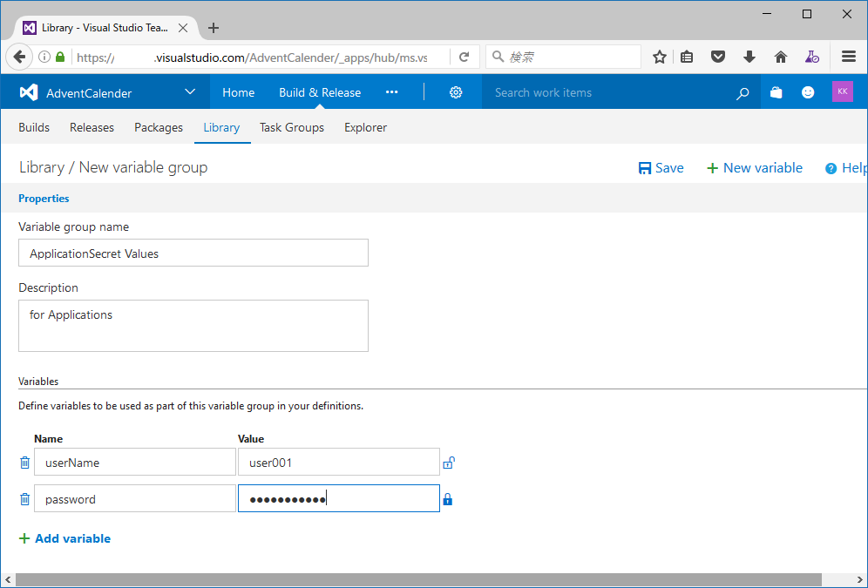Open the settings gear in navigation bar
This screenshot has width=868, height=588.
456,92
